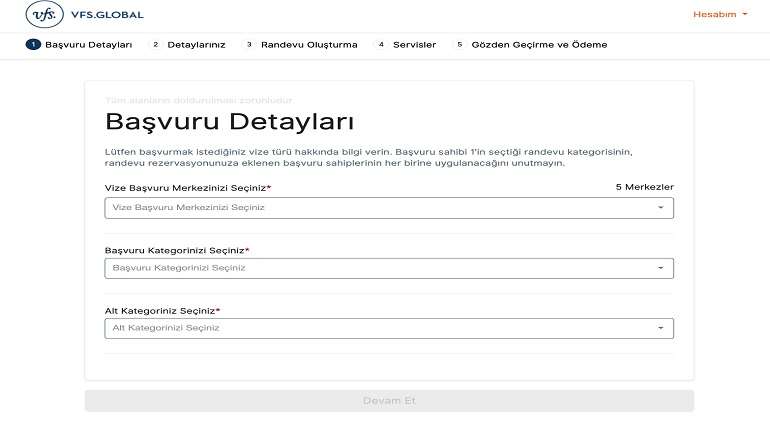Click the '5 Merkezler' text
770x433 pixels.
tap(645, 187)
